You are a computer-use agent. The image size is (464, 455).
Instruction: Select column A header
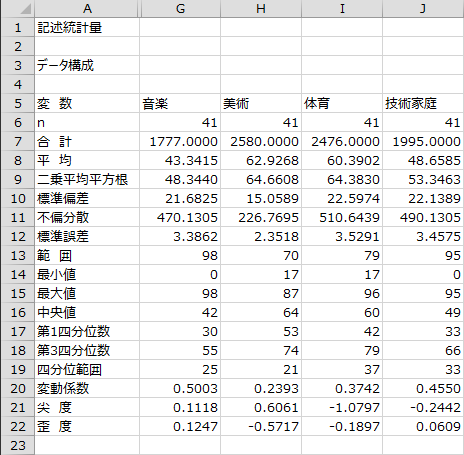coord(87,8)
